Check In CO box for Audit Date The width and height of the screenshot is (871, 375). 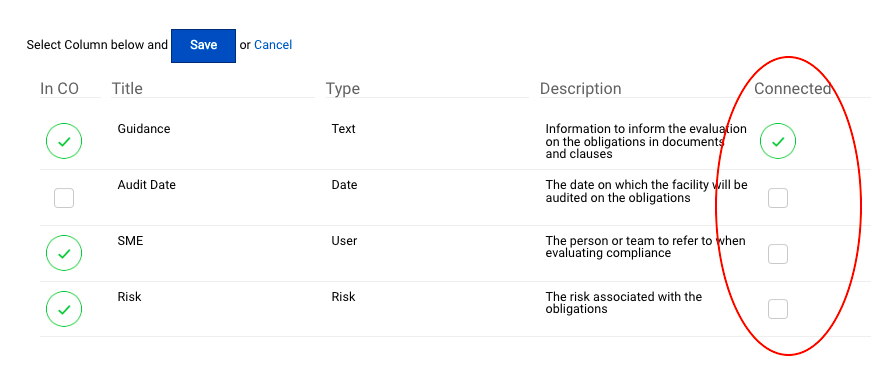tap(64, 198)
